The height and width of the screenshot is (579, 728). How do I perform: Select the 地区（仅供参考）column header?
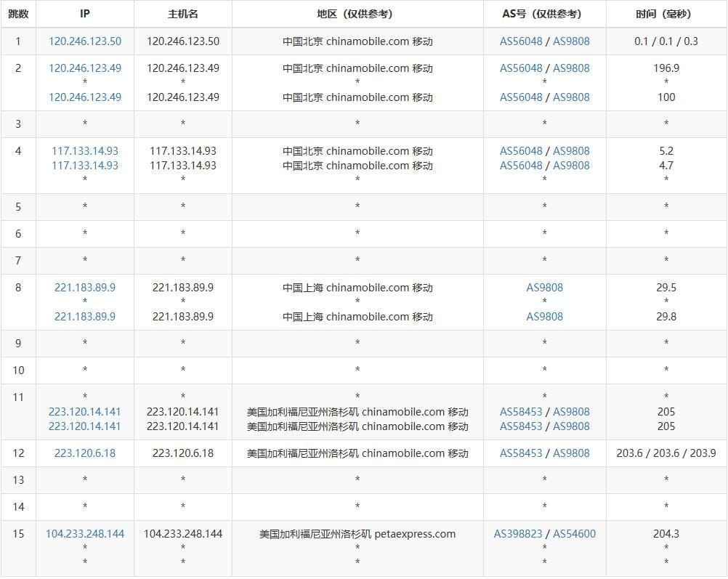pyautogui.click(x=357, y=14)
